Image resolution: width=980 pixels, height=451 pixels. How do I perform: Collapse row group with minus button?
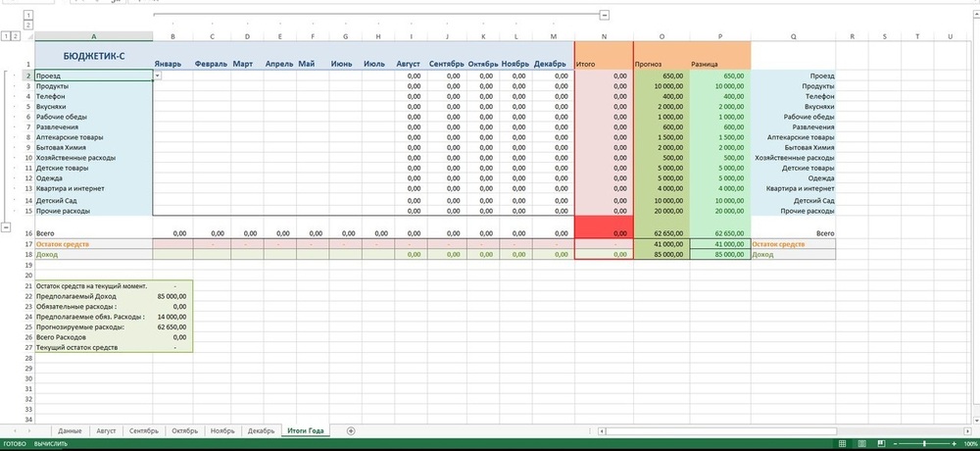pyautogui.click(x=7, y=226)
